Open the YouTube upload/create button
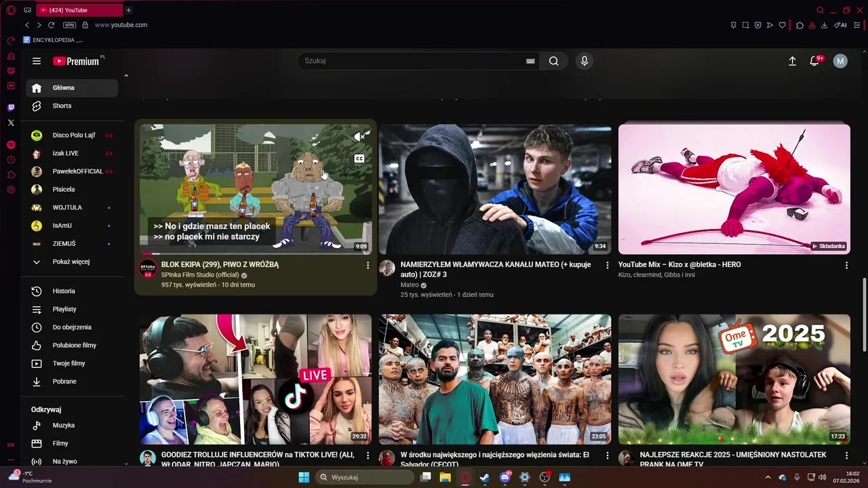Screen dimensions: 868x488 (792, 61)
